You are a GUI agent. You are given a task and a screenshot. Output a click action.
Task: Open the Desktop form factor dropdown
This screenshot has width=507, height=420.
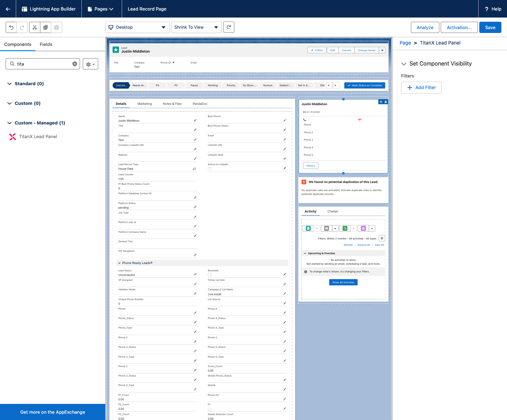point(138,27)
